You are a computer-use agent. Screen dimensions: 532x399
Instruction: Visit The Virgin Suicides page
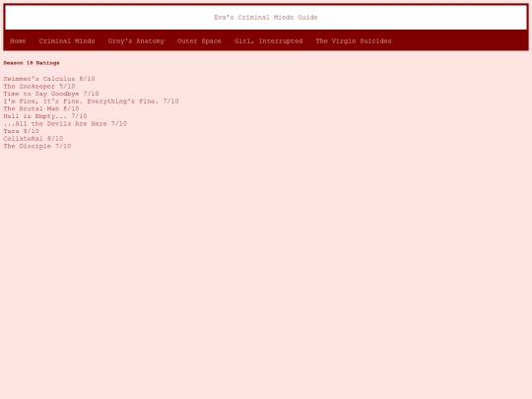click(354, 41)
